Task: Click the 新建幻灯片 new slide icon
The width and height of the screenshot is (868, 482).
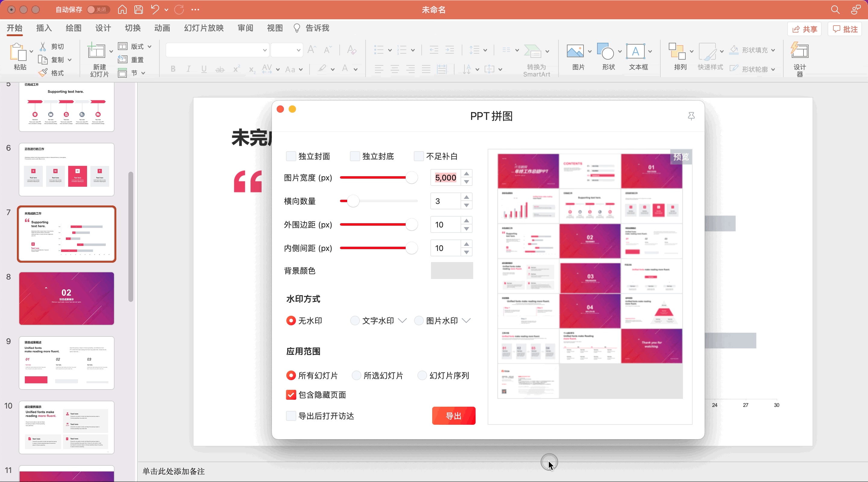Action: pyautogui.click(x=96, y=51)
